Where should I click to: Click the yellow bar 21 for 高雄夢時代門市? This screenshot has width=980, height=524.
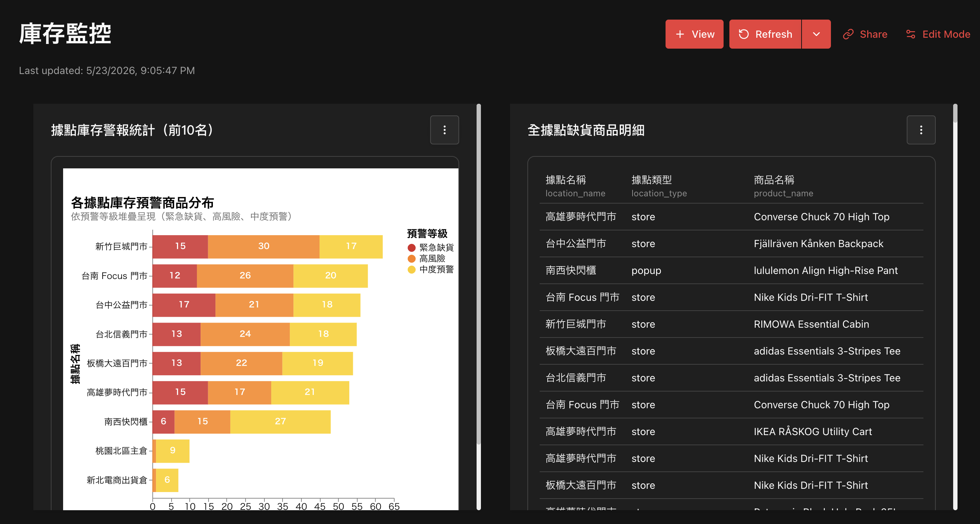310,392
